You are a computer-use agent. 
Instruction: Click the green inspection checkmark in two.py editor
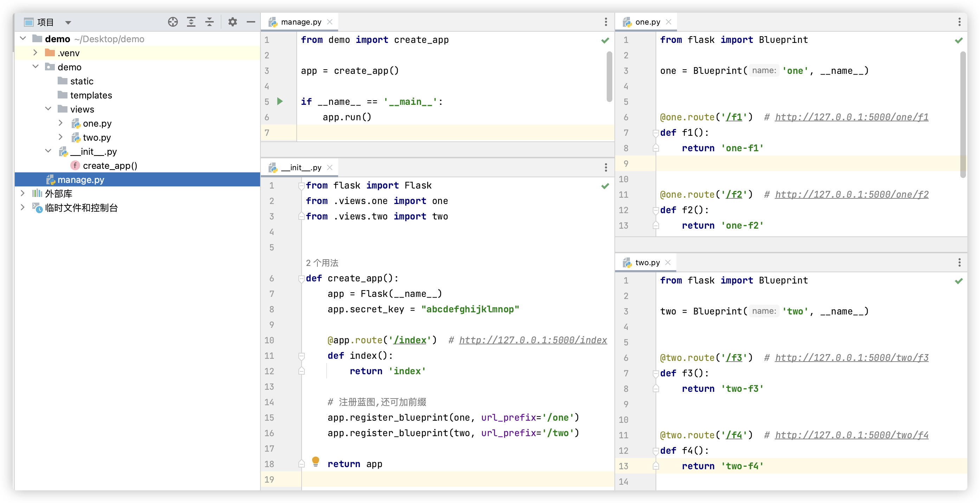959,281
